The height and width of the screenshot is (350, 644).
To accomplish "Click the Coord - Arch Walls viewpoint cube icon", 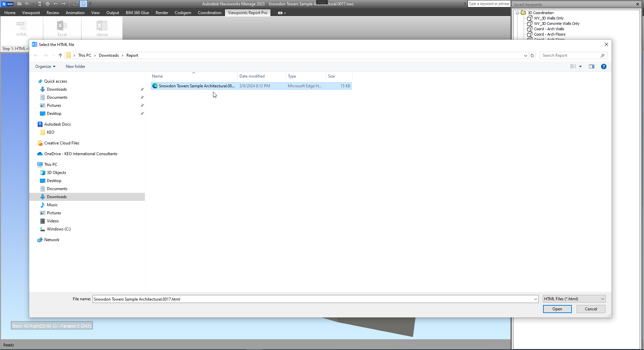I will click(530, 29).
